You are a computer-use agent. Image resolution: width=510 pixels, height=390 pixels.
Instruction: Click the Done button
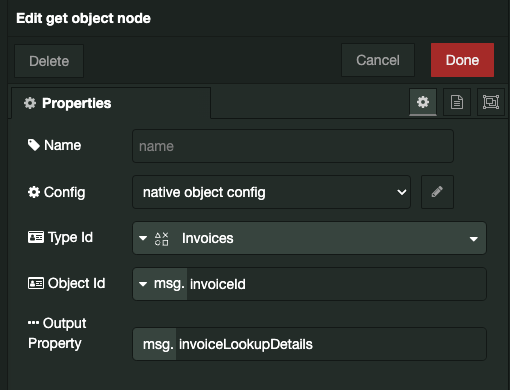462,60
